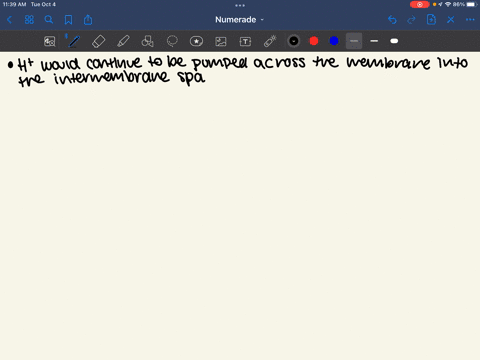Tap the battery indicator in status bar
Viewport: 480px width, 360px height.
pyautogui.click(x=472, y=4)
